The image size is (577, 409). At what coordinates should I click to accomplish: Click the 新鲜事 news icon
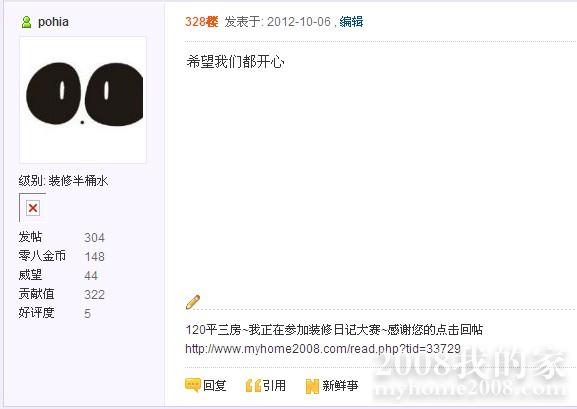[312, 386]
